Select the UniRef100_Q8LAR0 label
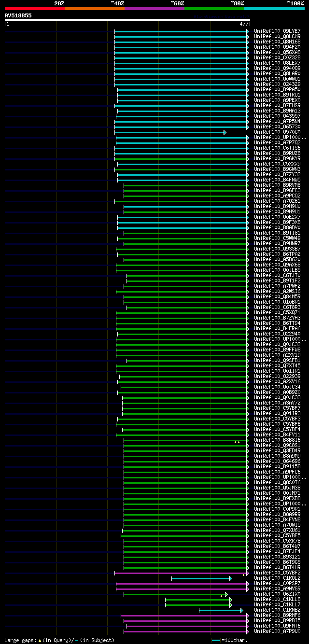This screenshot has height=644, width=309. 277,74
